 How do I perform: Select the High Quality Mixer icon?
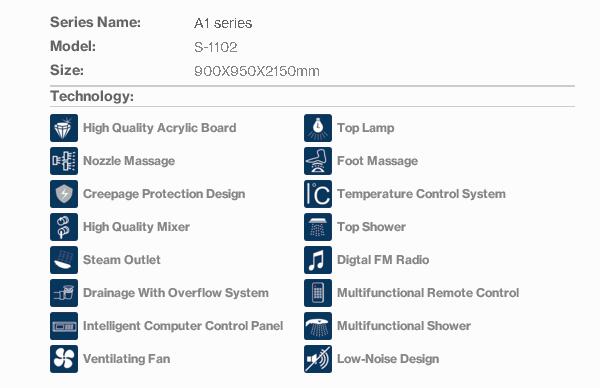(64, 227)
